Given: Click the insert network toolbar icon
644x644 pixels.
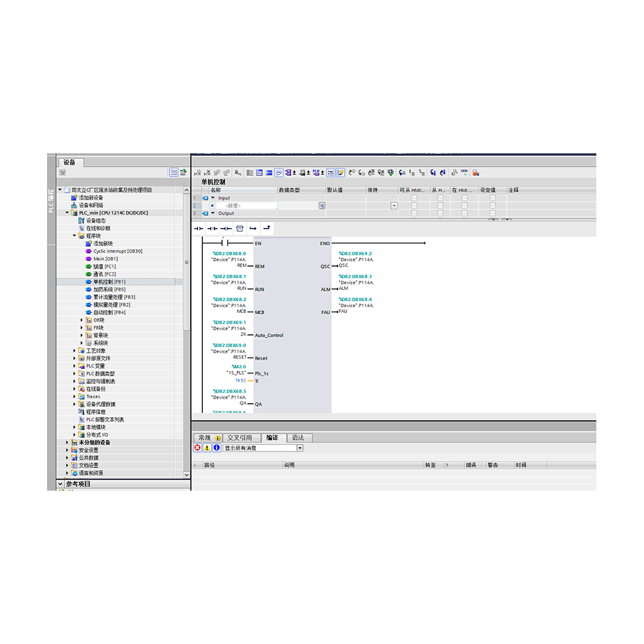Looking at the screenshot, I should 197,173.
